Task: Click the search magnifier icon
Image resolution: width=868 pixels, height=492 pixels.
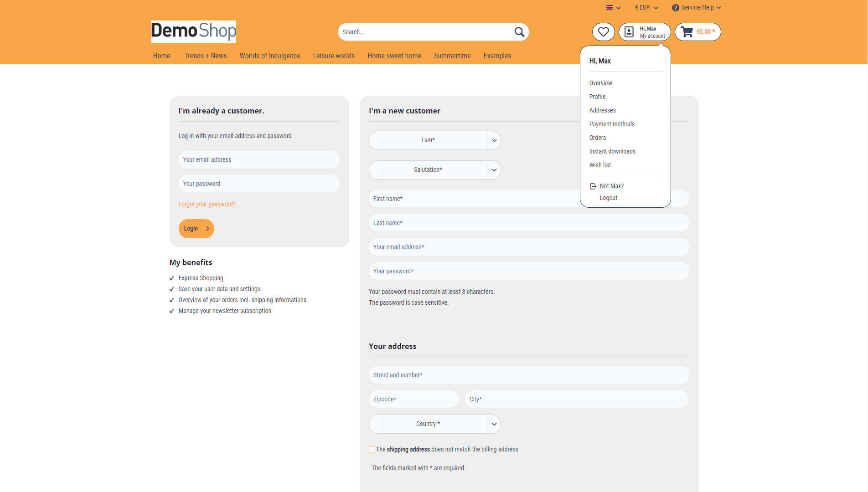Action: point(519,32)
